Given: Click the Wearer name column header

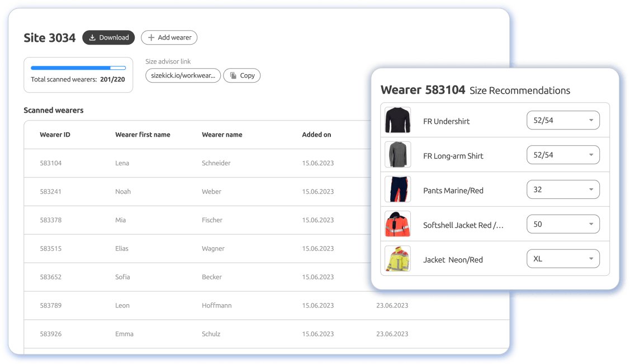Looking at the screenshot, I should tap(222, 135).
